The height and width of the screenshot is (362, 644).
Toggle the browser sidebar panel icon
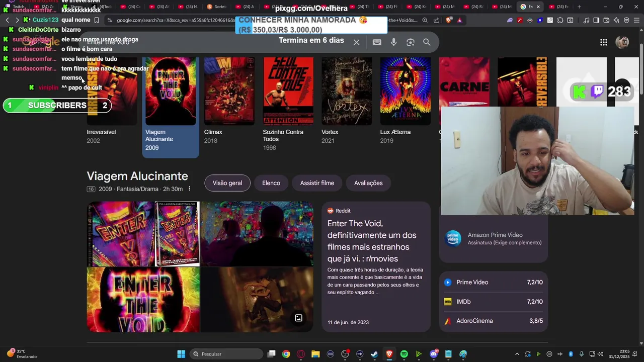[596, 20]
